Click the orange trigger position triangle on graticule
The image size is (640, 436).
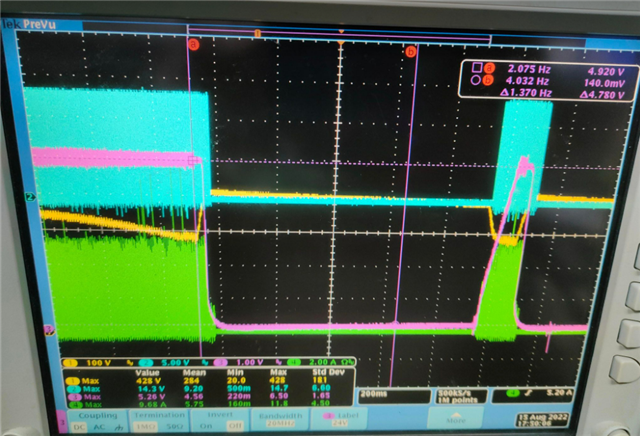coord(341,42)
